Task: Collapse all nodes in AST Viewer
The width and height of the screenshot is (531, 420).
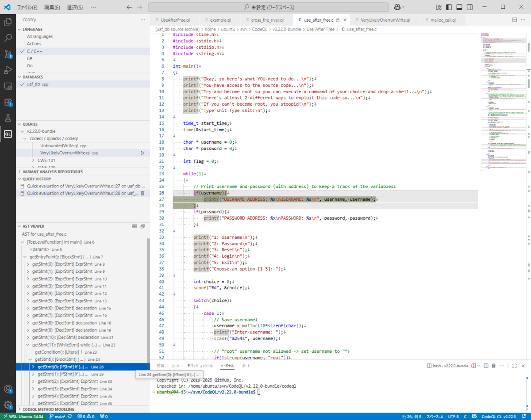Action: 142,226
